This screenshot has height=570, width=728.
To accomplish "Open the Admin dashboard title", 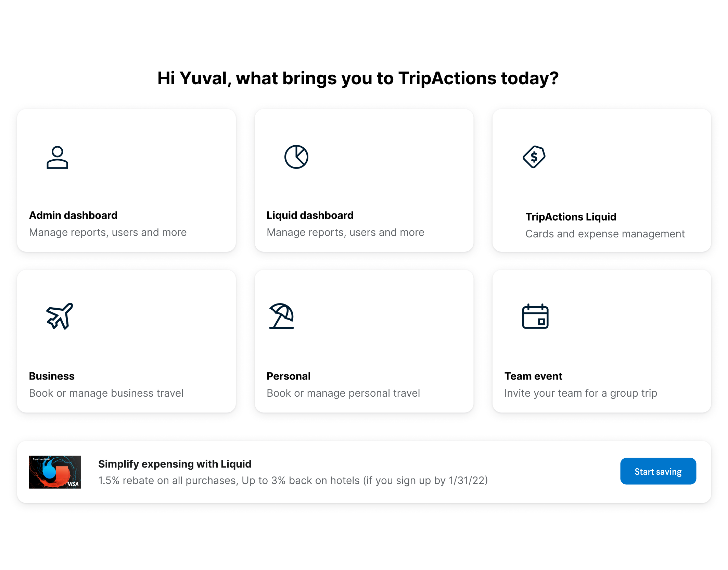I will [73, 215].
